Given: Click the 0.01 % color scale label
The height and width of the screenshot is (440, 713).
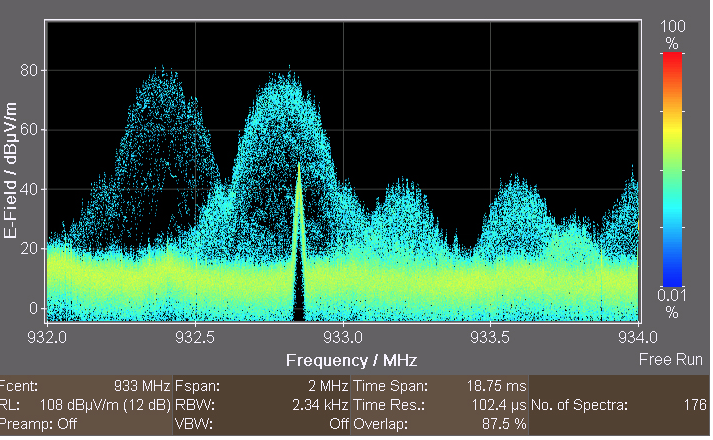Looking at the screenshot, I should coord(672,304).
